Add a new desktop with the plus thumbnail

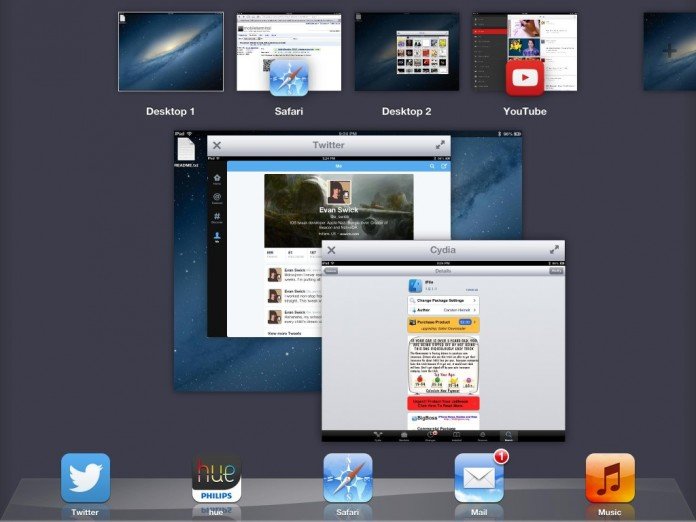tap(669, 51)
